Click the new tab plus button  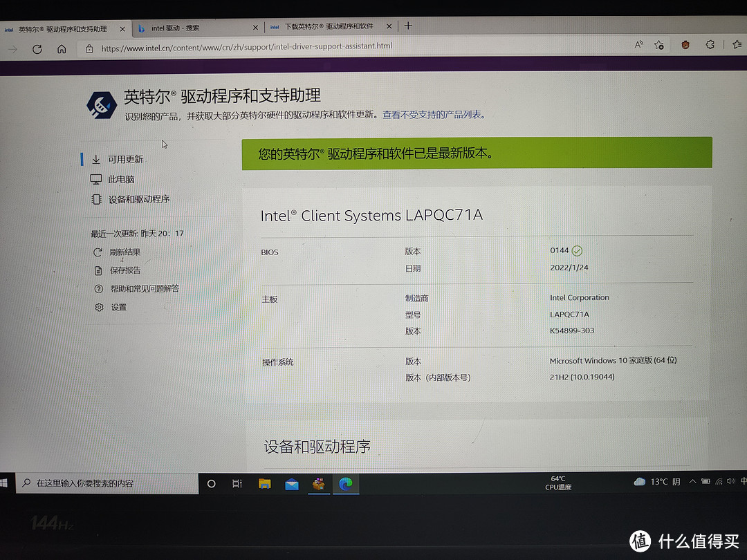408,26
